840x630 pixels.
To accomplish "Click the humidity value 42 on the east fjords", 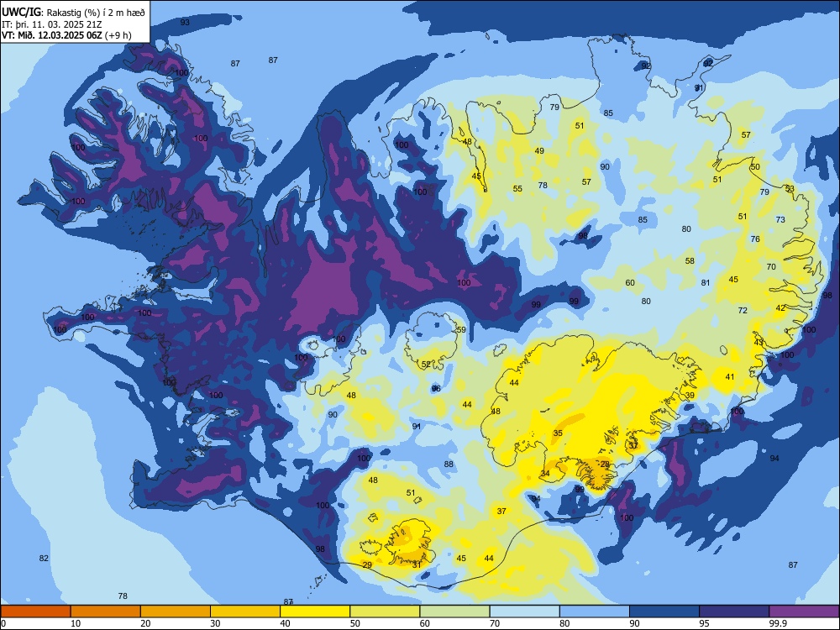I will click(780, 308).
